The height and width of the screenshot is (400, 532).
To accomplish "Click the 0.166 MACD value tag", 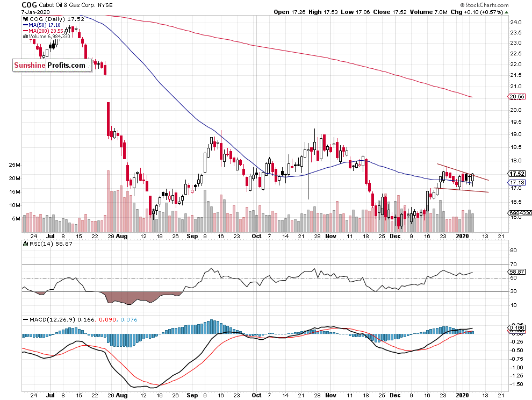I will tap(517, 327).
